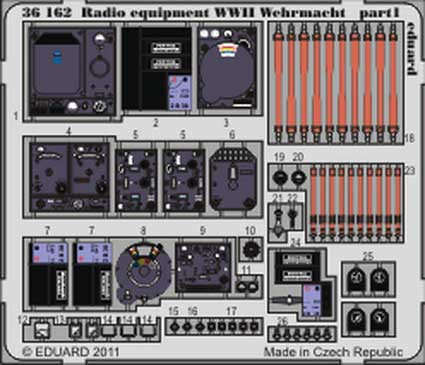Click the number label "1" beside the first panel
Viewport: 425px width, 365px height.
tap(16, 116)
